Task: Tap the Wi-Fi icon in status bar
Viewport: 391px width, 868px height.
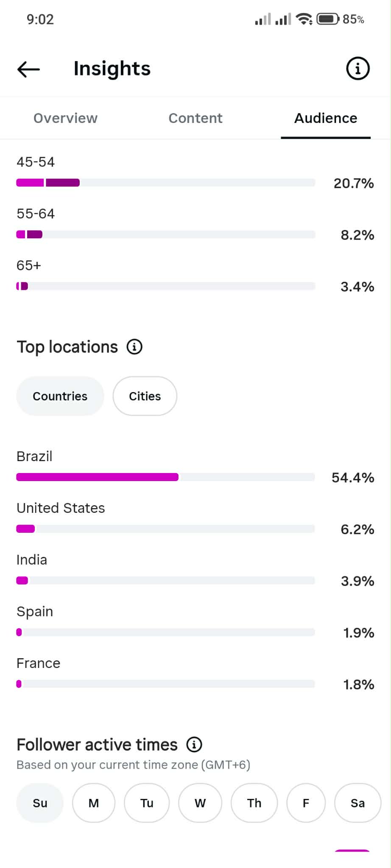Action: 304,19
